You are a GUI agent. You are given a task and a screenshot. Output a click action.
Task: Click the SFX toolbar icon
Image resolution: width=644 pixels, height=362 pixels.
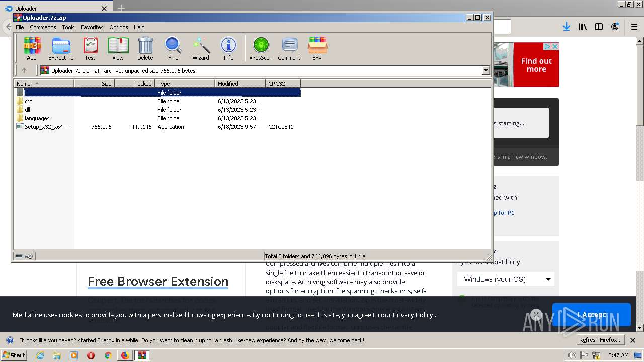click(317, 49)
